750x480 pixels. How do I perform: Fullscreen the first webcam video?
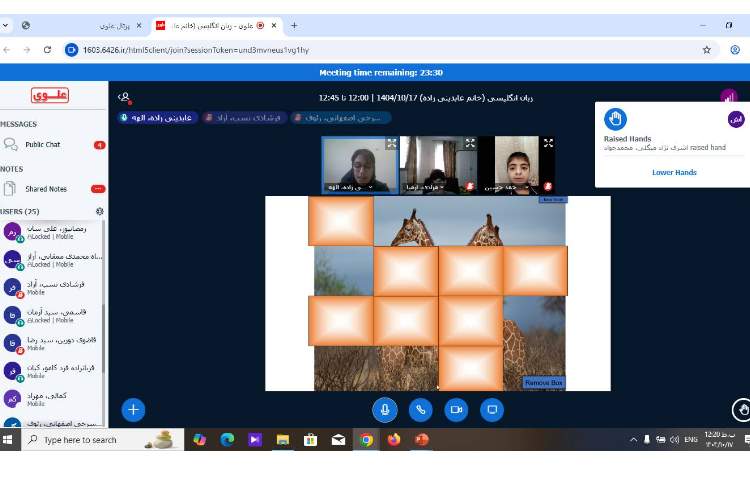tap(391, 143)
